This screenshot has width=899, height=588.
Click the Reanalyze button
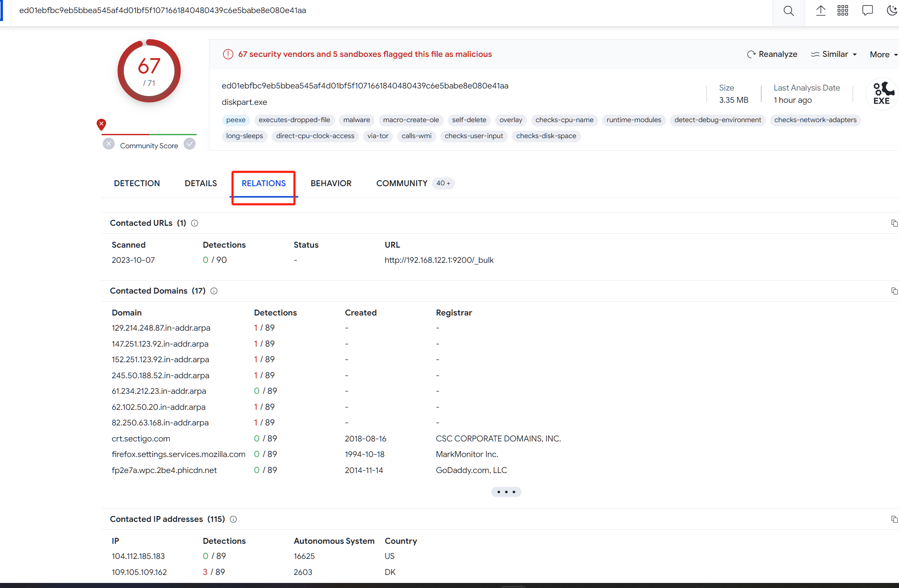pyautogui.click(x=772, y=54)
